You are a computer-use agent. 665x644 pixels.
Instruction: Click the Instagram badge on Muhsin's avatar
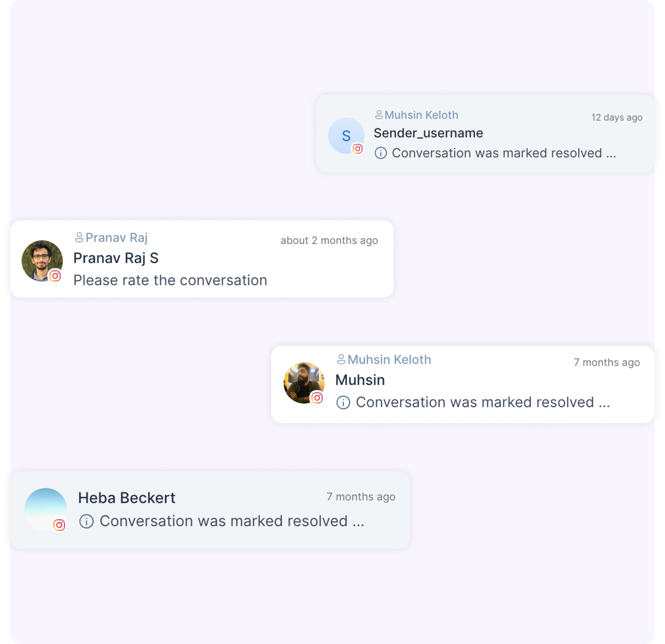point(317,398)
